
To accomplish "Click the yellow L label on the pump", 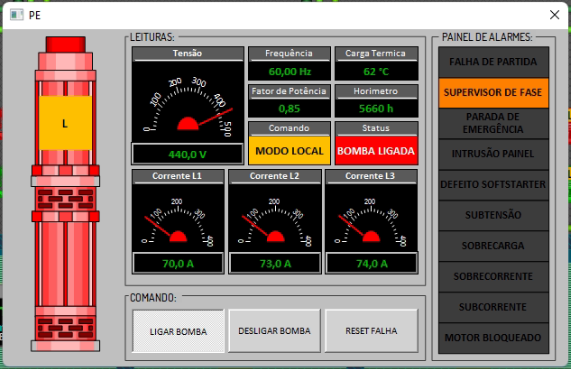I will (x=66, y=123).
